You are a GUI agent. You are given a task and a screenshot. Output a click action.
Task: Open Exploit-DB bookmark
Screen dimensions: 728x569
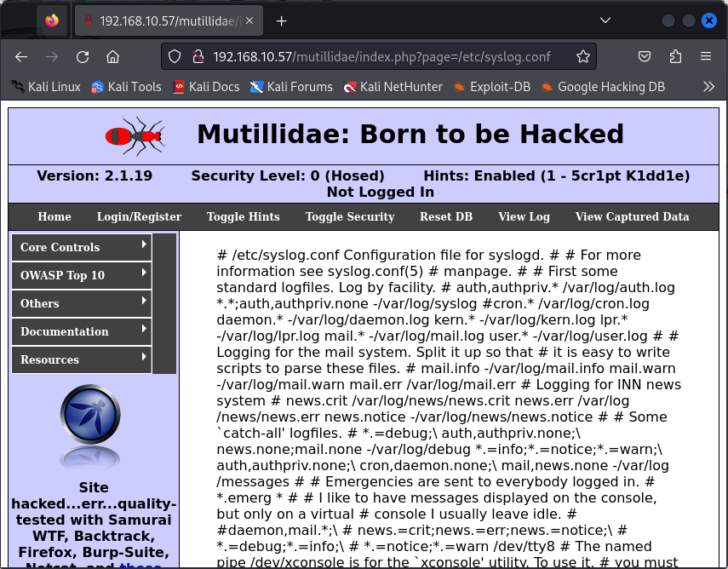coord(491,87)
